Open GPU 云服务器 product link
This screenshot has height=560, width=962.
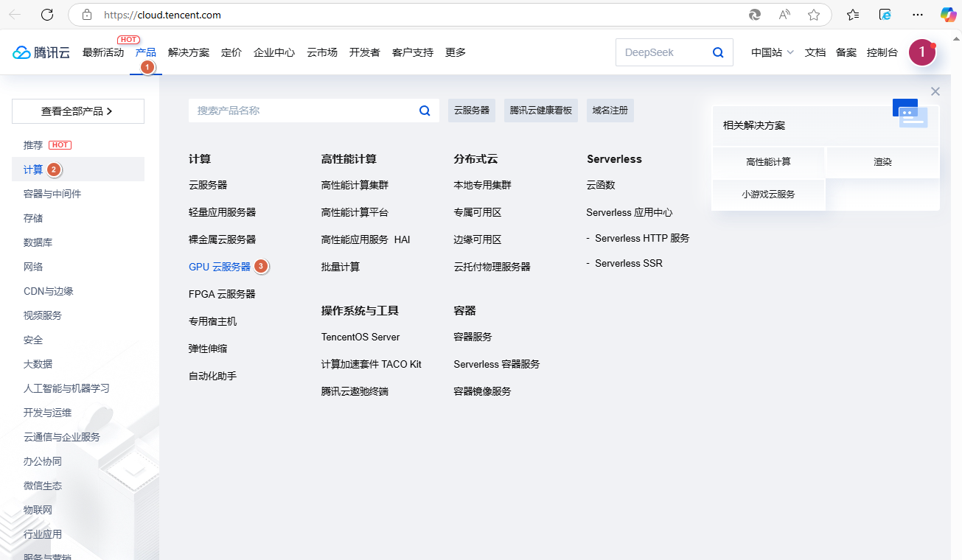pos(220,267)
